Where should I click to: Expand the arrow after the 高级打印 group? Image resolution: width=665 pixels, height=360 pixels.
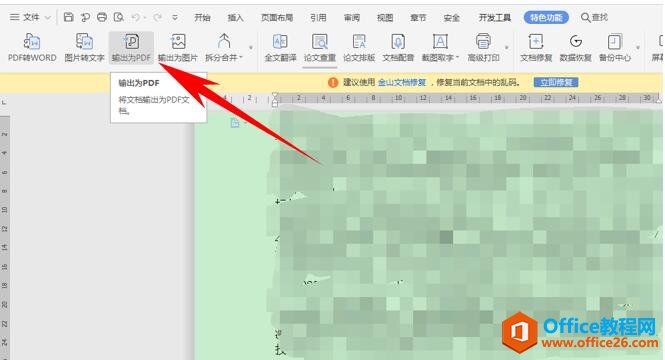coord(506,47)
